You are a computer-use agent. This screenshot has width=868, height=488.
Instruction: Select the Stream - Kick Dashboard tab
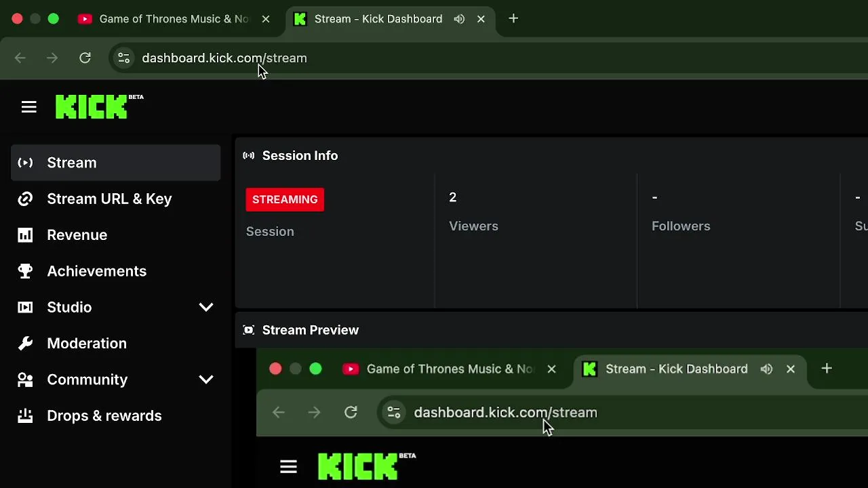389,19
